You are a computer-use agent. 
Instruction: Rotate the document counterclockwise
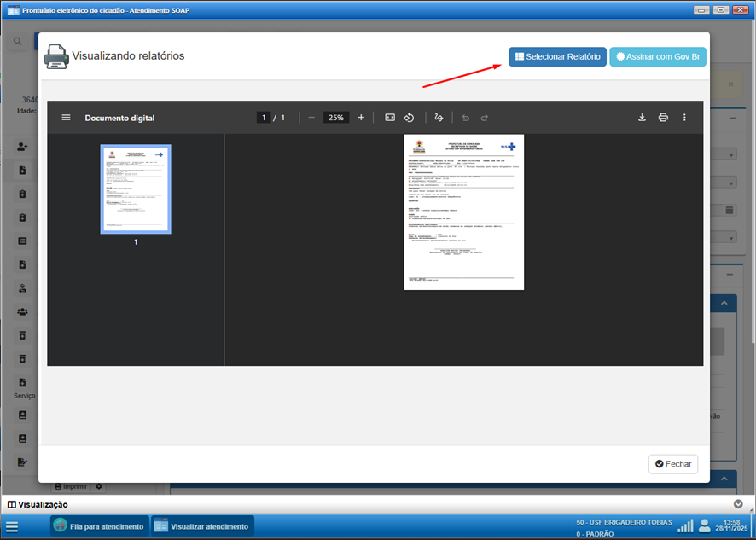pyautogui.click(x=409, y=118)
